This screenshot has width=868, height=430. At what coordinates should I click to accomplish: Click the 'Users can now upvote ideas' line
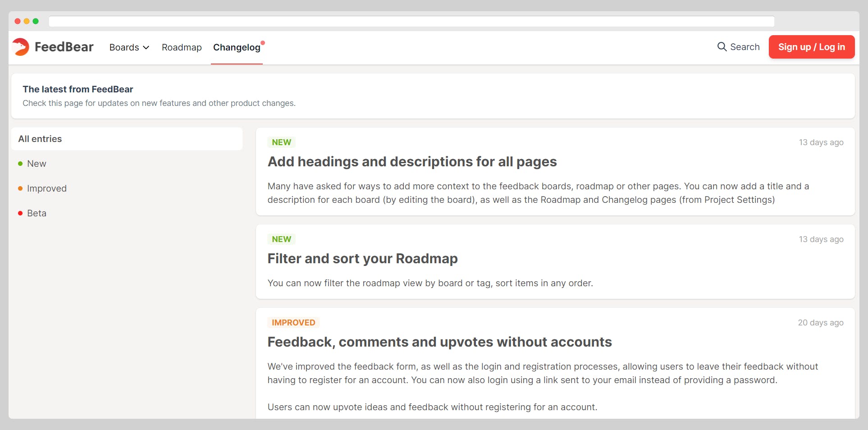(x=432, y=407)
